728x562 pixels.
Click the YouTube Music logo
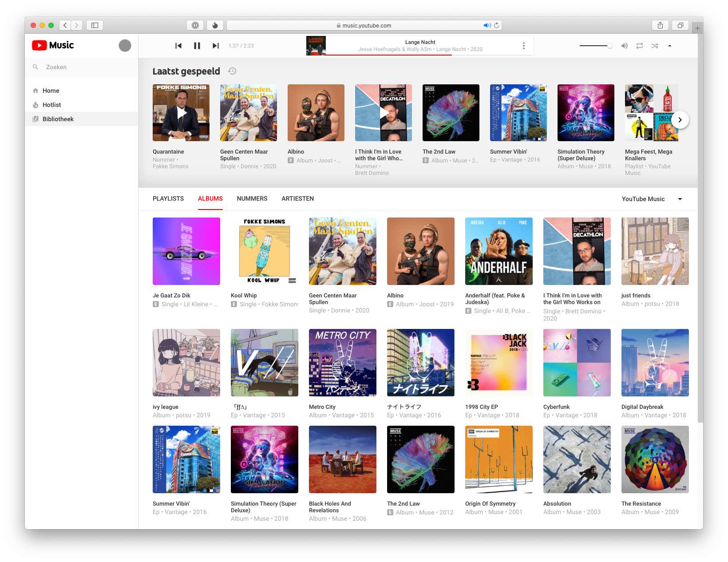click(53, 45)
